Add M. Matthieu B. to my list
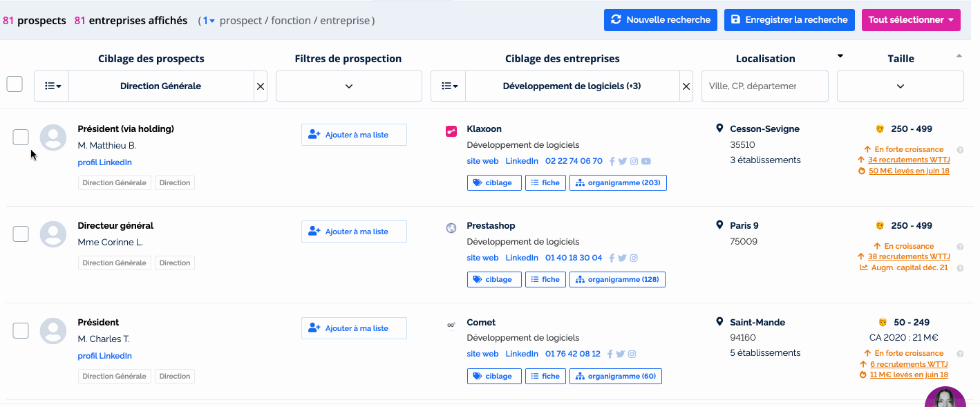This screenshot has width=980, height=407. coord(354,135)
